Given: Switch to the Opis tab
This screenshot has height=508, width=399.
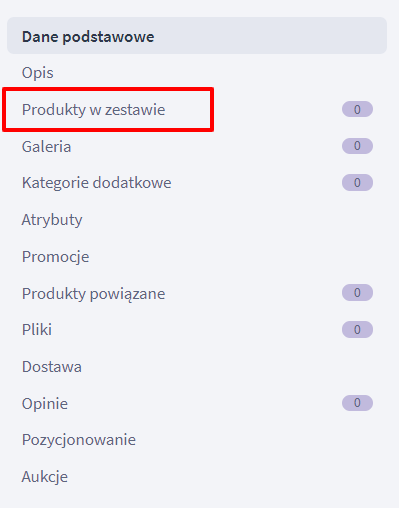Looking at the screenshot, I should 197,73.
